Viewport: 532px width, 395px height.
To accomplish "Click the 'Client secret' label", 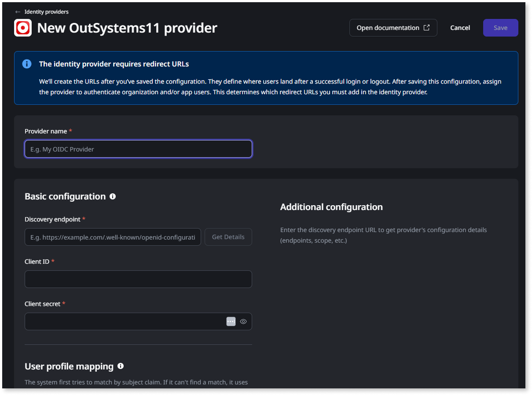I will tap(42, 304).
